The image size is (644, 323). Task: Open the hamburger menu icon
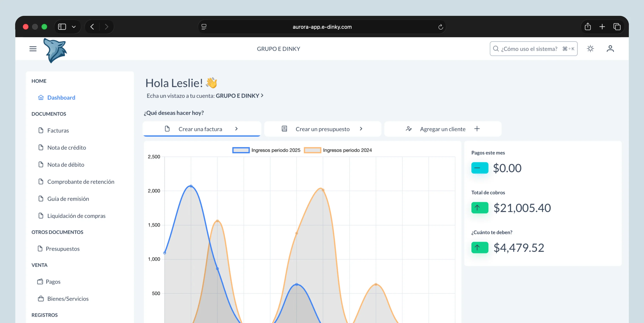point(33,49)
